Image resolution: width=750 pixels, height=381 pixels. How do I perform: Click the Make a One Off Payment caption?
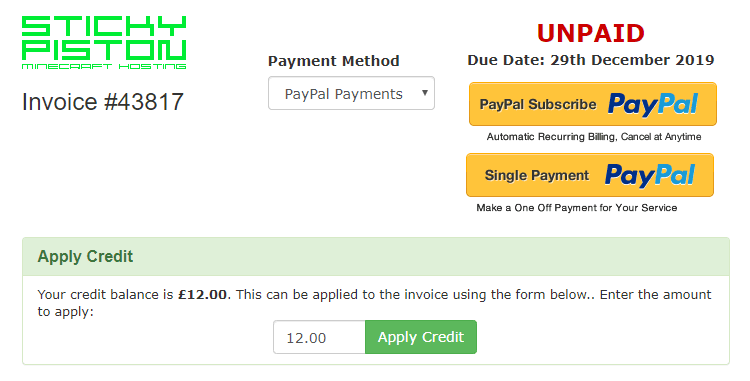(x=576, y=207)
